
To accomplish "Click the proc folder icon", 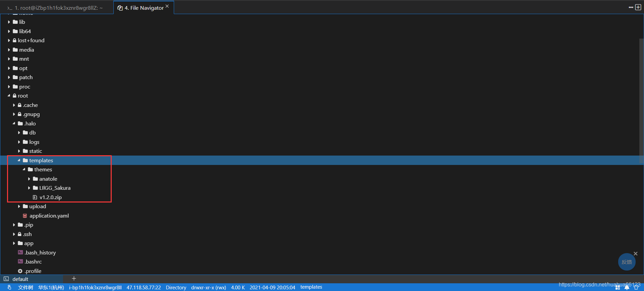I will point(15,86).
